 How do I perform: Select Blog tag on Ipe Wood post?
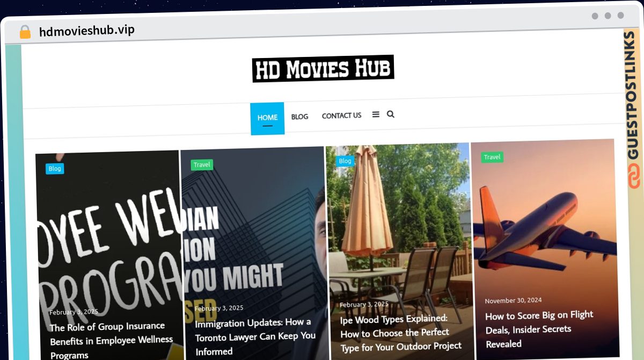pyautogui.click(x=345, y=161)
